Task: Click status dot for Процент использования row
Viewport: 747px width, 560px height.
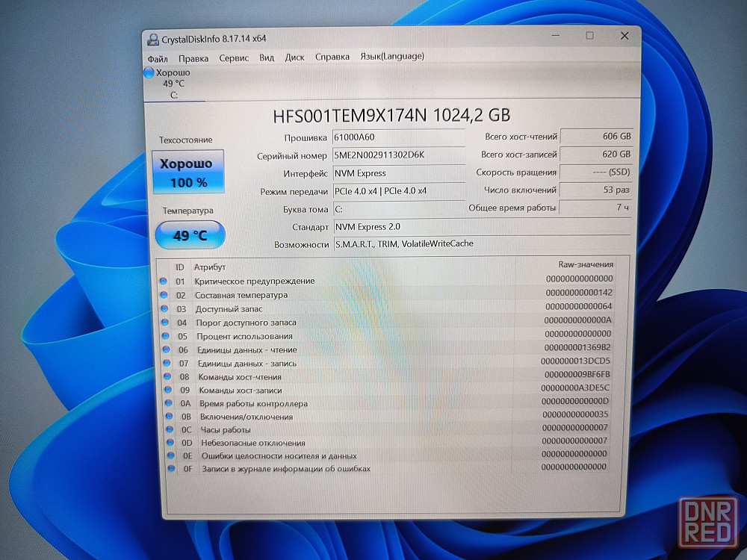Action: (165, 336)
